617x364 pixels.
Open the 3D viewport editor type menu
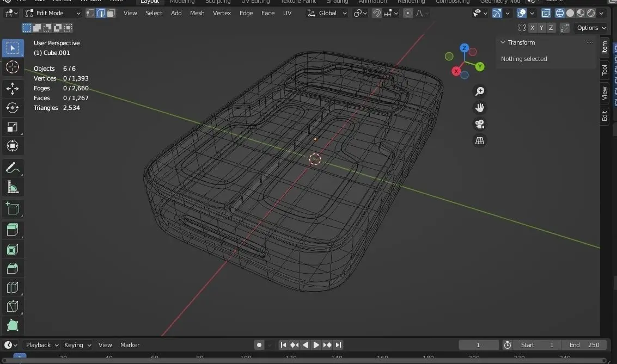(x=11, y=14)
